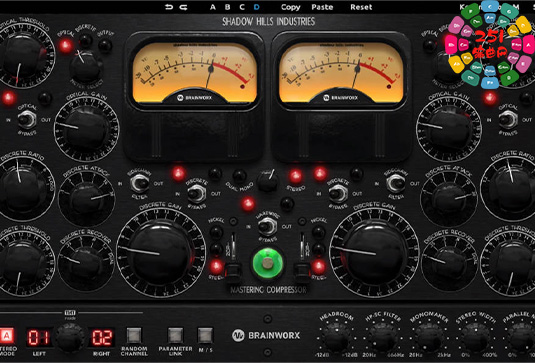Click the Stereo Width knob
This screenshot has width=535, height=363.
point(475,337)
